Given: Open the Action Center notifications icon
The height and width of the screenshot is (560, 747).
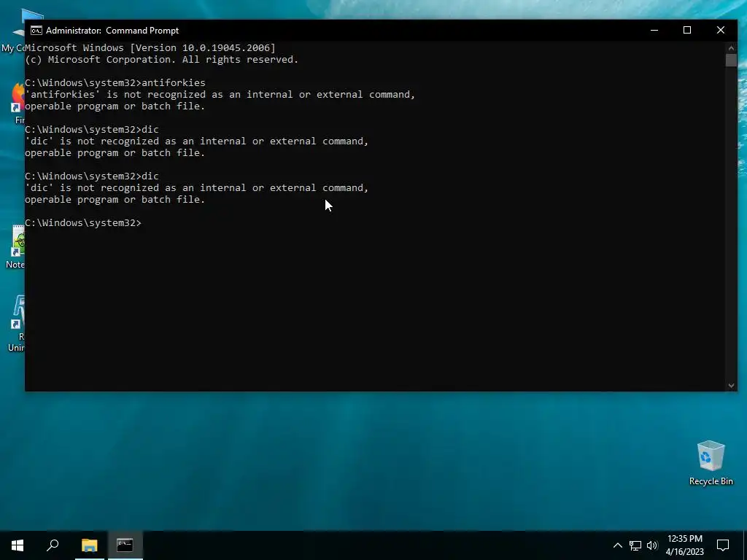Looking at the screenshot, I should pyautogui.click(x=723, y=545).
